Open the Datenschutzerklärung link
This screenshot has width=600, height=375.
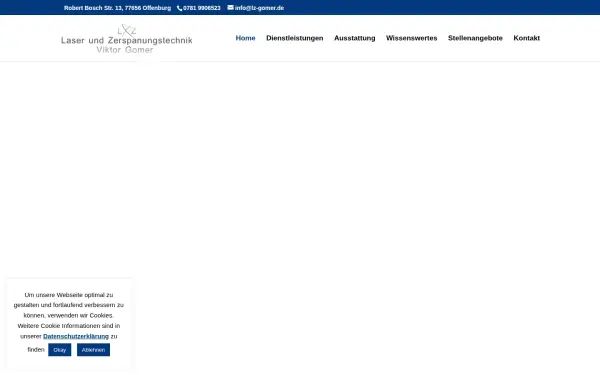76,336
